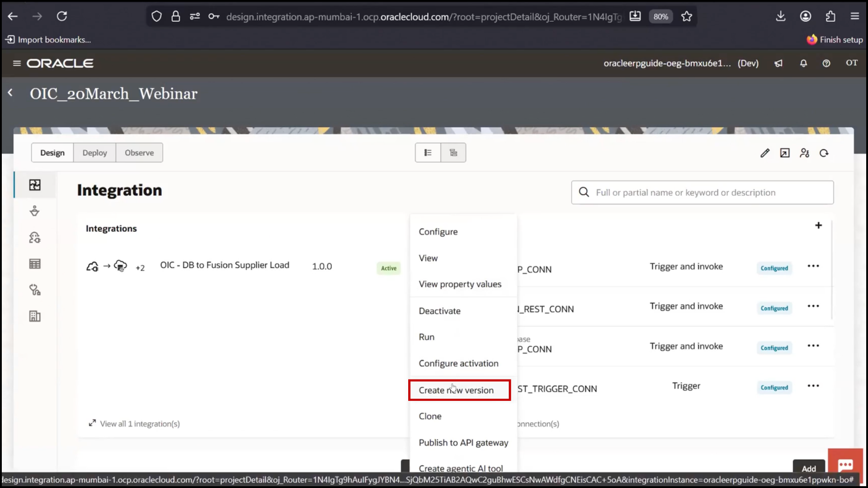Choose View from context menu
Viewport: 868px width, 488px height.
463,258
